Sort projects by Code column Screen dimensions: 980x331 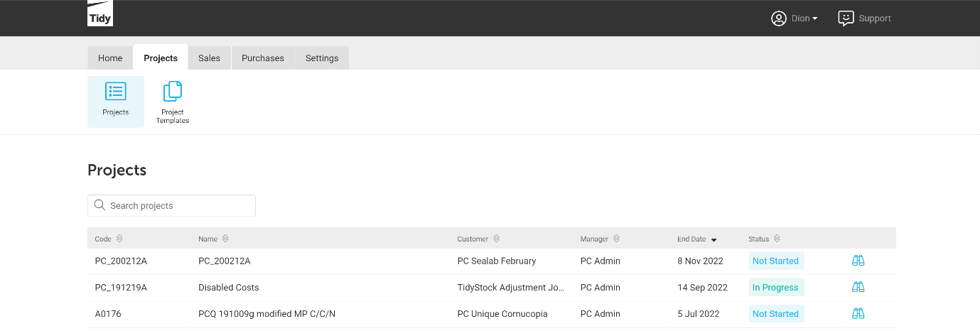119,239
